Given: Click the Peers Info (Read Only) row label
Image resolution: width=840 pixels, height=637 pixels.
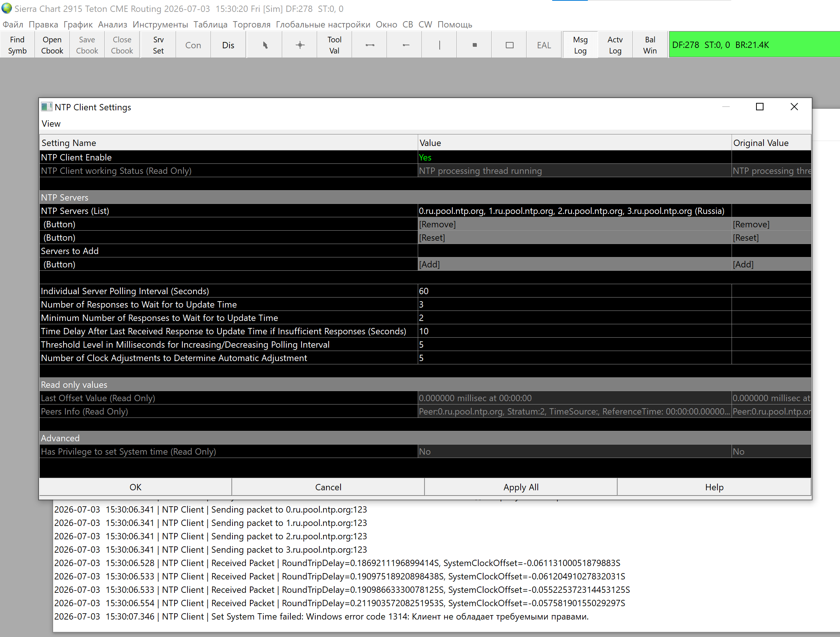Looking at the screenshot, I should click(x=84, y=412).
